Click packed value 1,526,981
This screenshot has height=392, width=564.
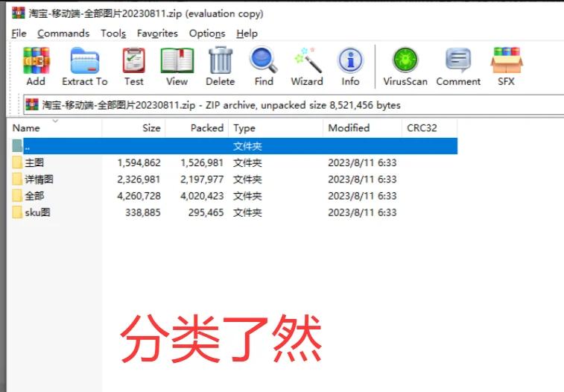click(202, 163)
